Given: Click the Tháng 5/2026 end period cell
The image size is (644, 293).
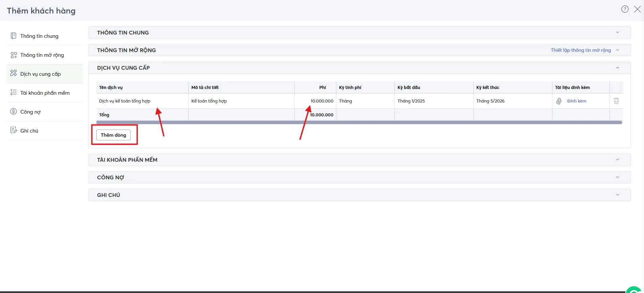Looking at the screenshot, I should pyautogui.click(x=513, y=101).
